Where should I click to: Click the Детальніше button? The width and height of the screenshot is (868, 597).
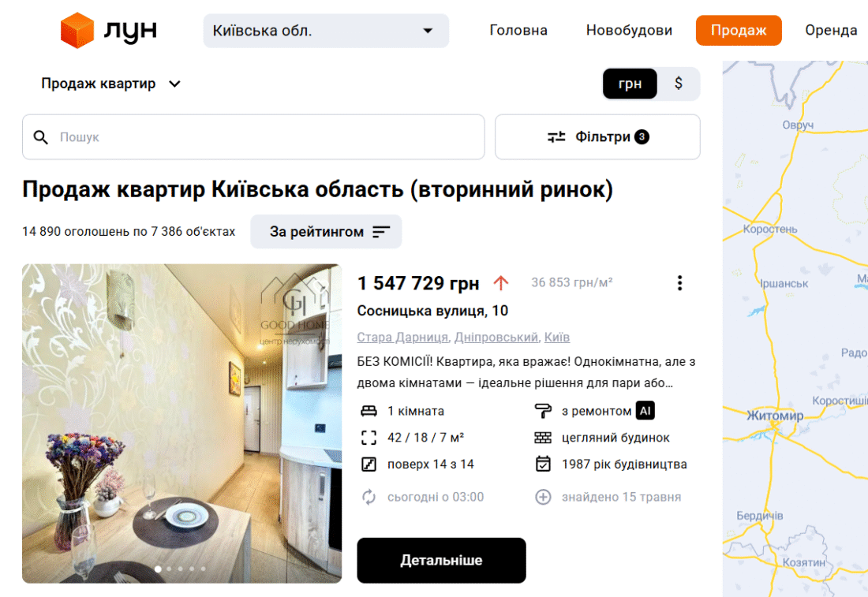(x=441, y=560)
